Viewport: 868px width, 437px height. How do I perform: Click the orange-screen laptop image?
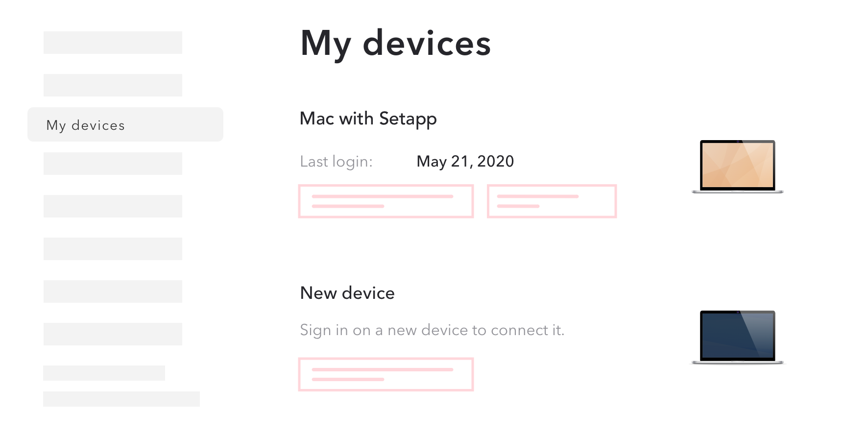click(738, 167)
